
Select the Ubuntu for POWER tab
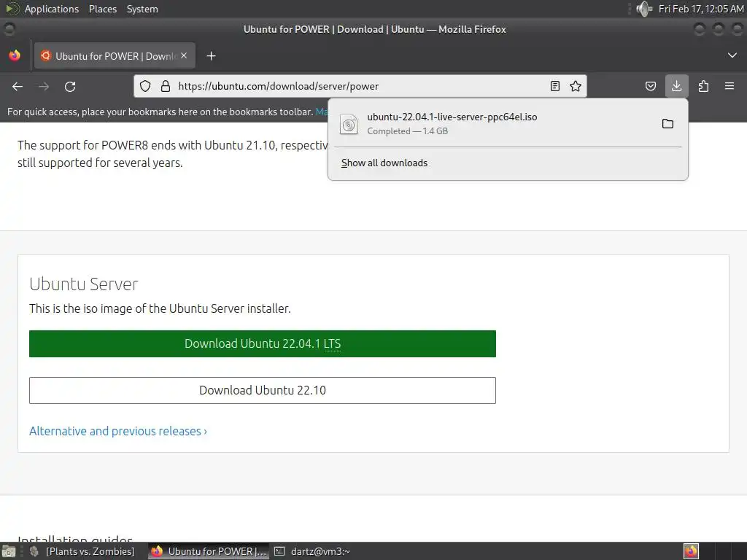point(115,55)
